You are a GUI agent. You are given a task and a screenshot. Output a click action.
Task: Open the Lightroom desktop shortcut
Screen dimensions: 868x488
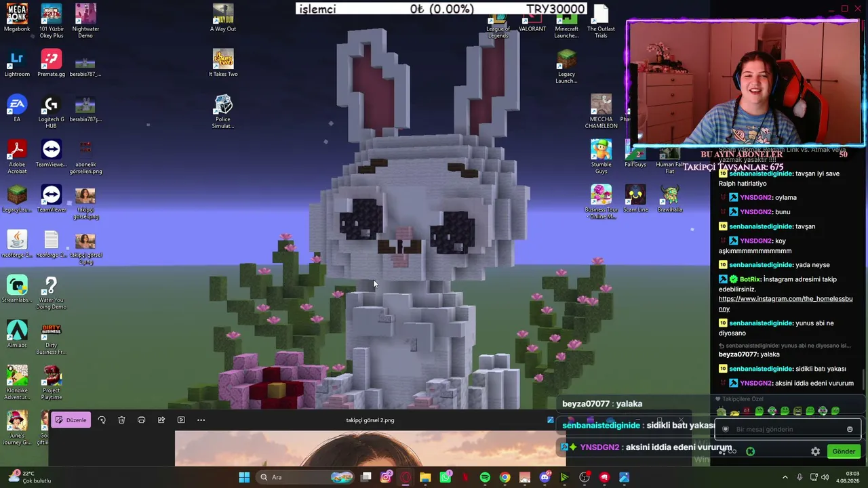pyautogui.click(x=17, y=63)
